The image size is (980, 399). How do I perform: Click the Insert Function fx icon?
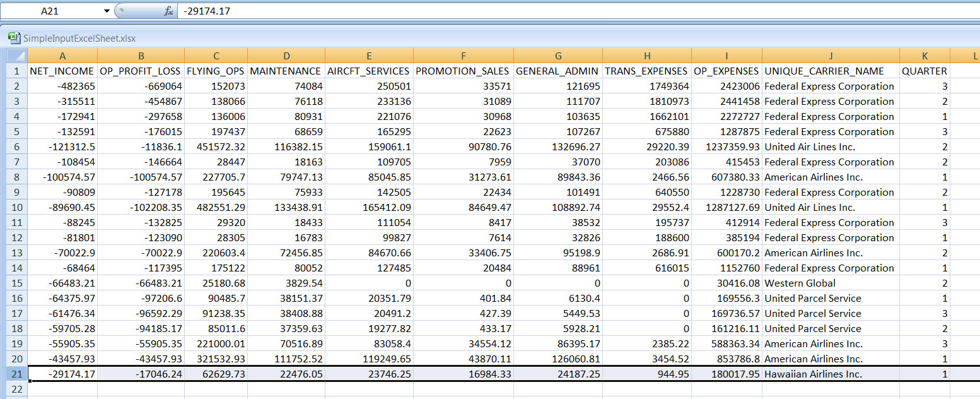tap(168, 11)
